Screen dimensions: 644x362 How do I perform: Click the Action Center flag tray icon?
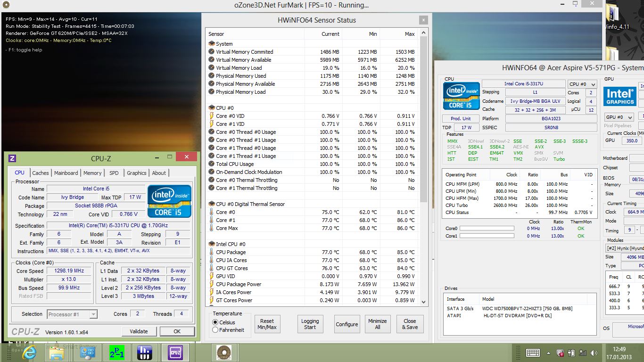pos(561,353)
